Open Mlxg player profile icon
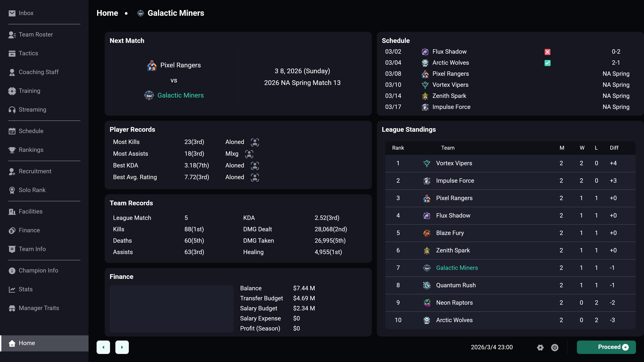 pos(249,154)
